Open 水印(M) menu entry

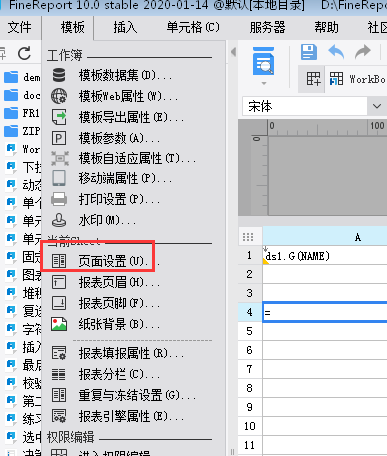click(107, 220)
